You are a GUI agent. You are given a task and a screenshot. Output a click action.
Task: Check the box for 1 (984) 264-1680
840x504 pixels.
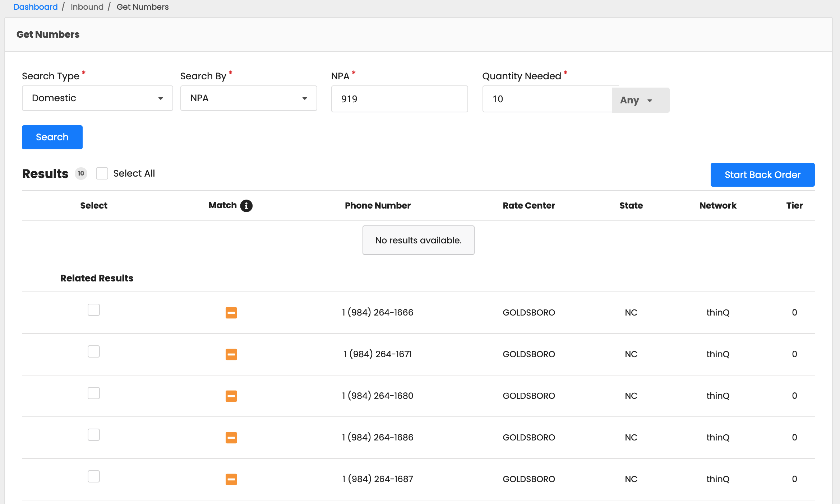click(x=94, y=393)
